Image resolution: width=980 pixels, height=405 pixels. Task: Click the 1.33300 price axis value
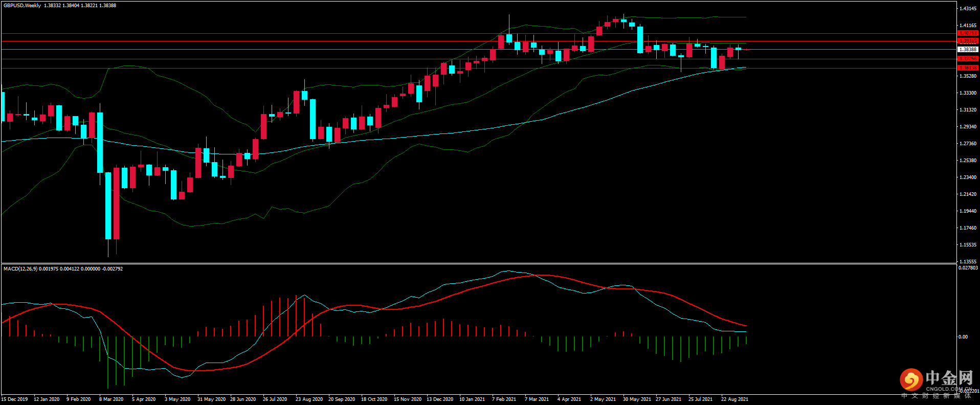pos(968,93)
